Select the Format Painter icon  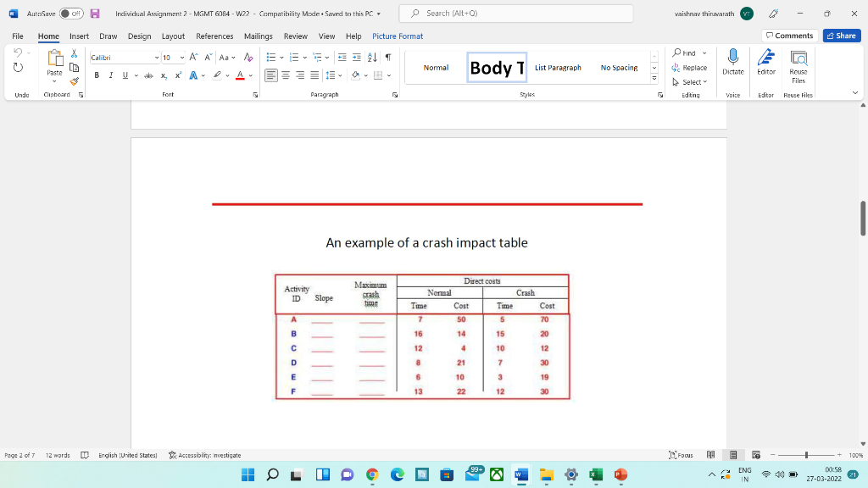pos(74,82)
